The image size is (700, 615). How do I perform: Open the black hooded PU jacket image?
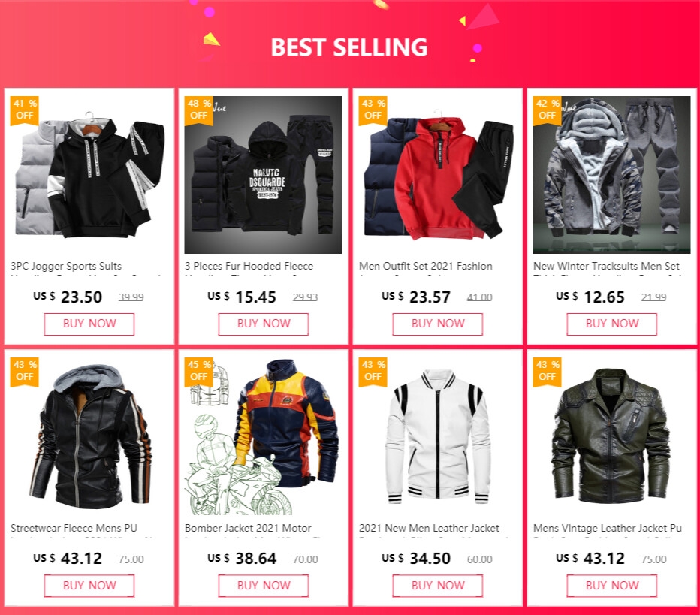(89, 436)
